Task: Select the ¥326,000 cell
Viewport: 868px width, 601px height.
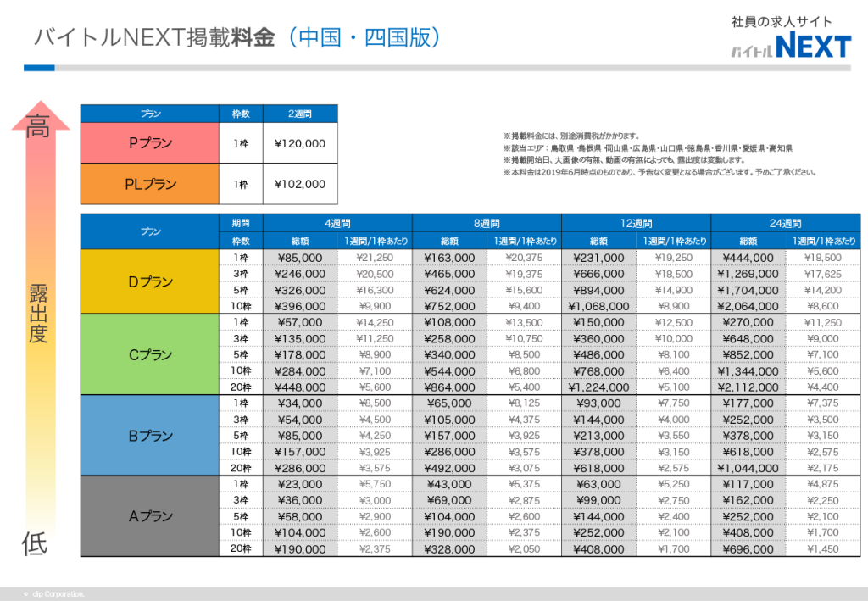Action: pos(300,290)
